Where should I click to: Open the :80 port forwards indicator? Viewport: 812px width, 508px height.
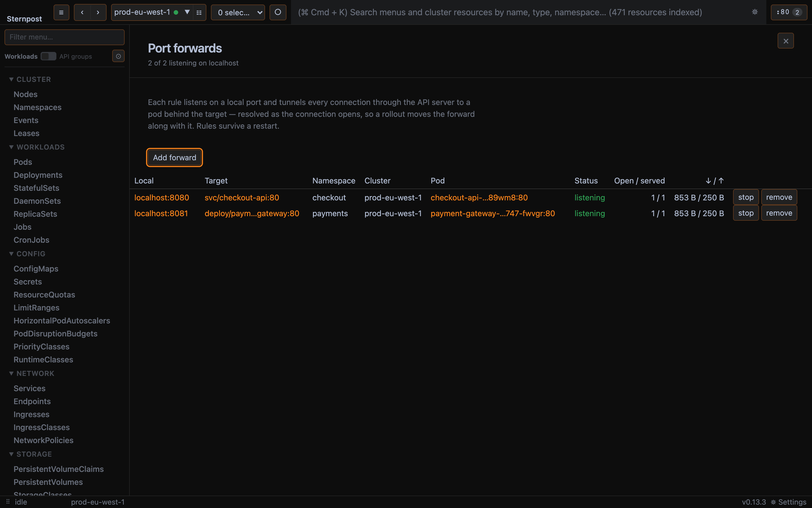coord(789,12)
